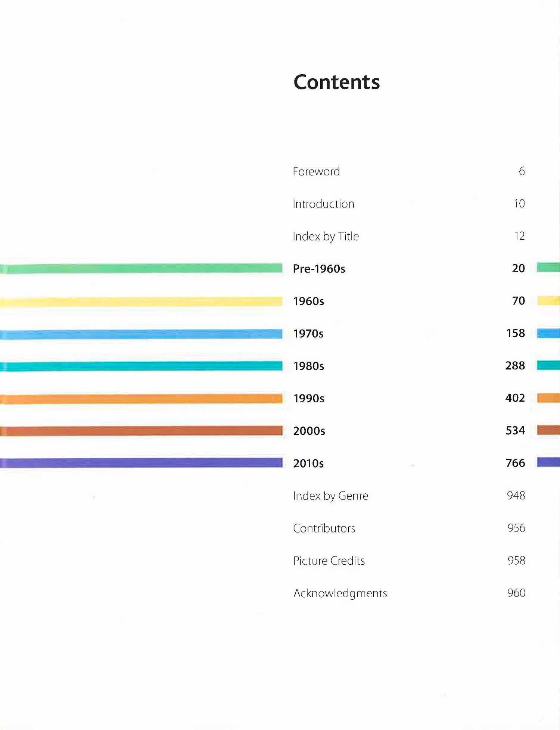560x730 pixels.
Task: Open the Index by Title entry
Action: [x=326, y=236]
